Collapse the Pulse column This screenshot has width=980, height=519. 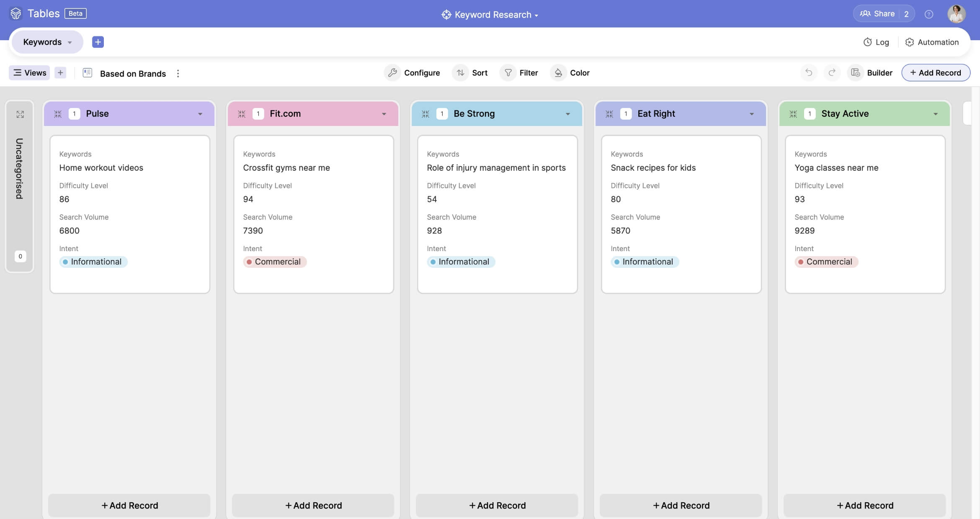point(58,114)
